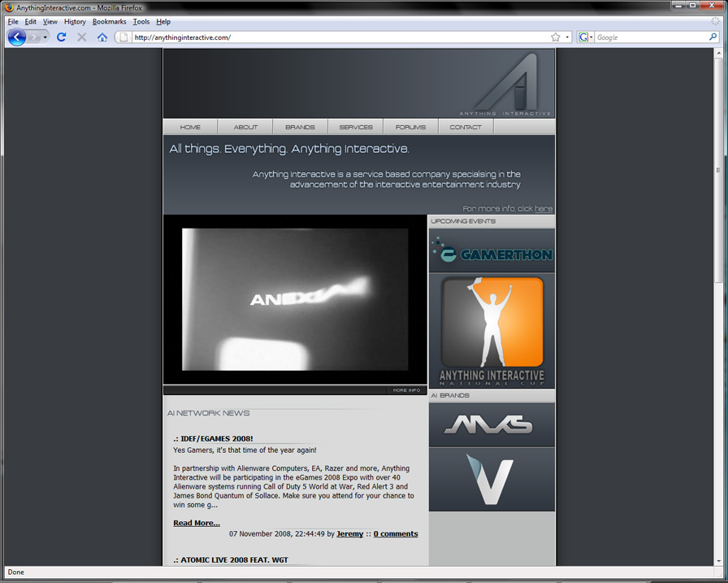The image size is (728, 583).
Task: Click the FORUMS site navigation tab
Action: (411, 127)
